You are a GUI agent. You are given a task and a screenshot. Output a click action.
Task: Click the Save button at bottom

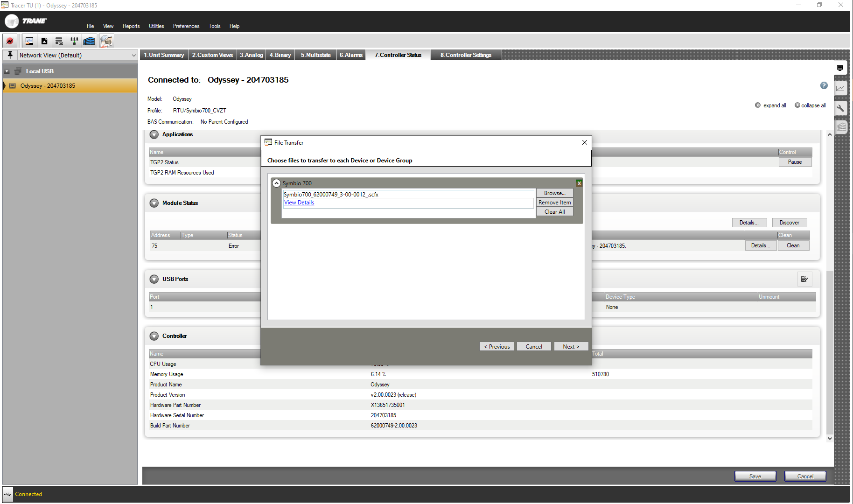755,476
